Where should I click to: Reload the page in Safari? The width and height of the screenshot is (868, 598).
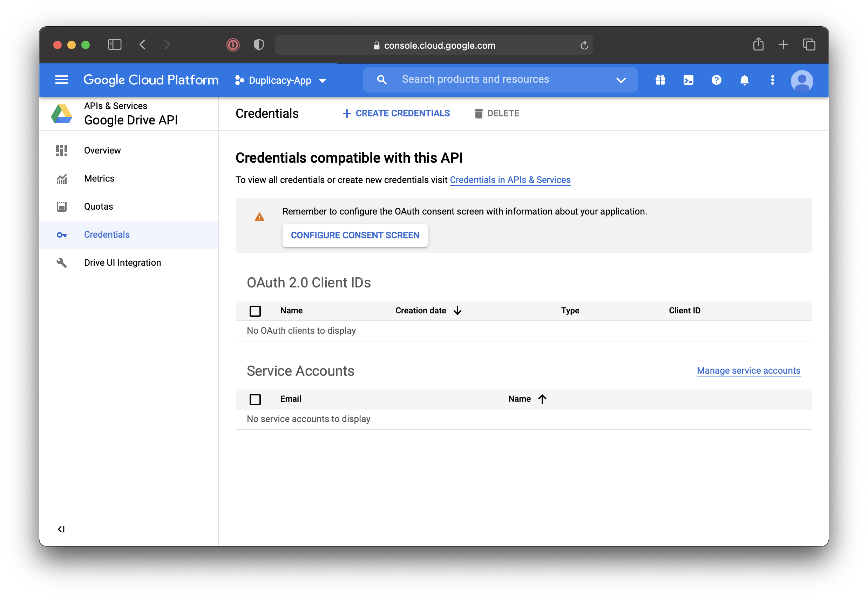click(x=584, y=45)
